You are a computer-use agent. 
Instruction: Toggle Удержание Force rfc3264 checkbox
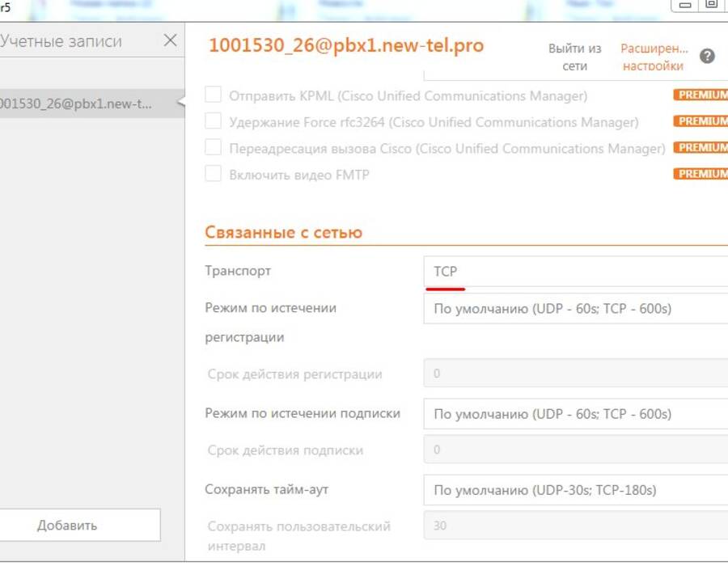click(x=213, y=121)
